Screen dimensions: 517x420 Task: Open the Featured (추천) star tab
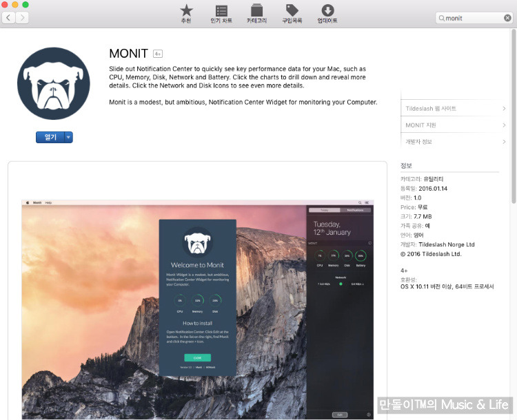click(186, 14)
